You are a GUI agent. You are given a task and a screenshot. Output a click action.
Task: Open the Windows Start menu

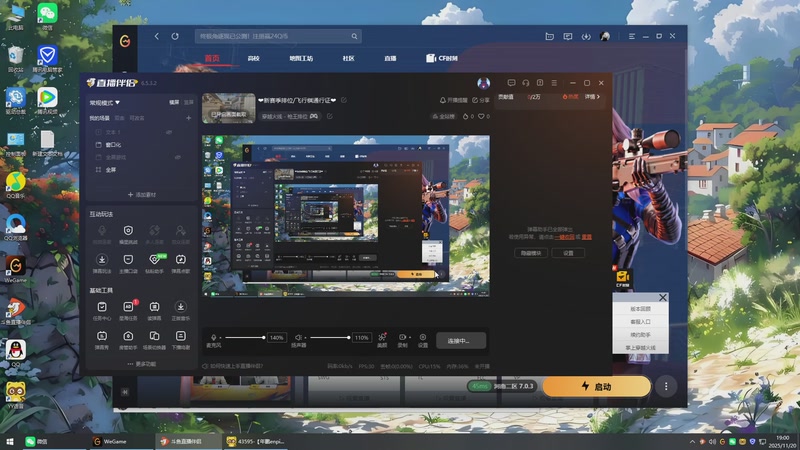click(x=9, y=441)
